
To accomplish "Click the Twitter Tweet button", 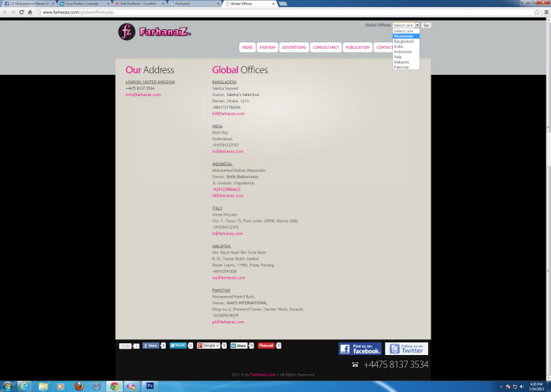I will (178, 346).
